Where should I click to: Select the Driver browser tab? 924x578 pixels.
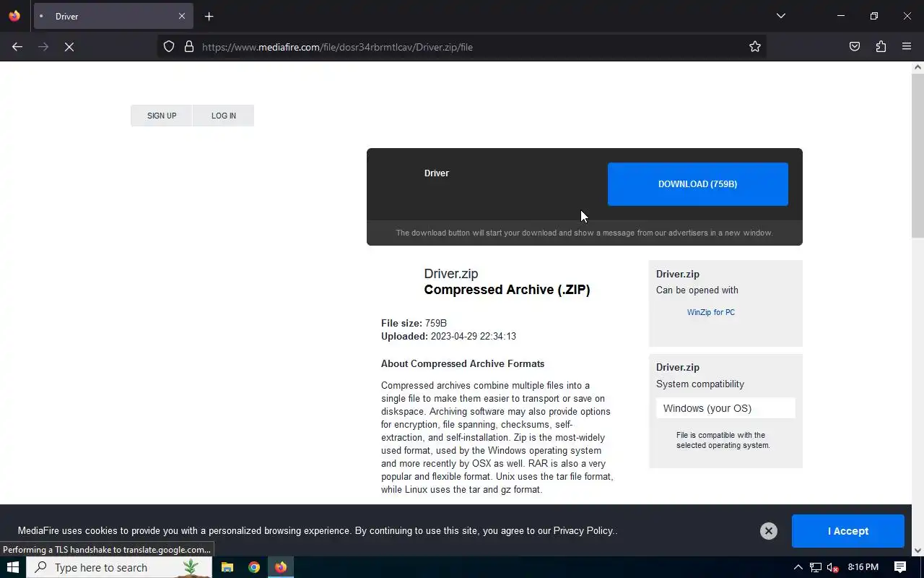point(113,16)
